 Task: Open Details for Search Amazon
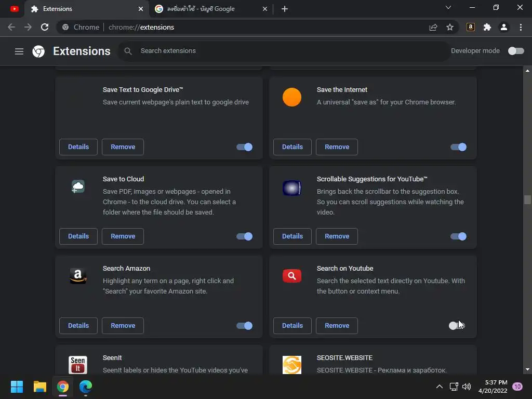coord(78,326)
